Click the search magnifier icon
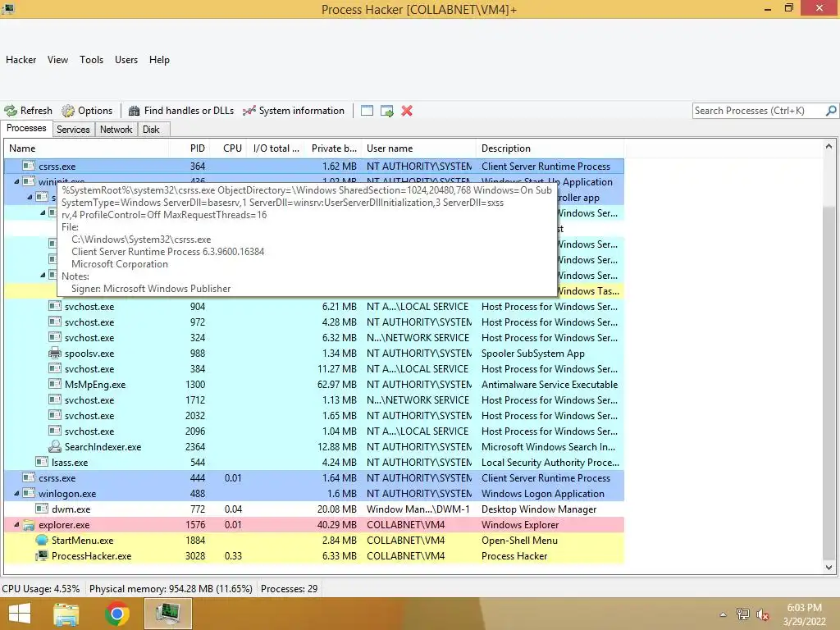 831,111
